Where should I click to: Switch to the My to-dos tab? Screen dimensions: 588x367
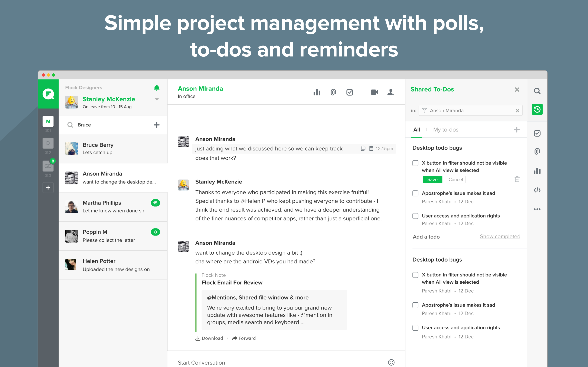pos(446,130)
